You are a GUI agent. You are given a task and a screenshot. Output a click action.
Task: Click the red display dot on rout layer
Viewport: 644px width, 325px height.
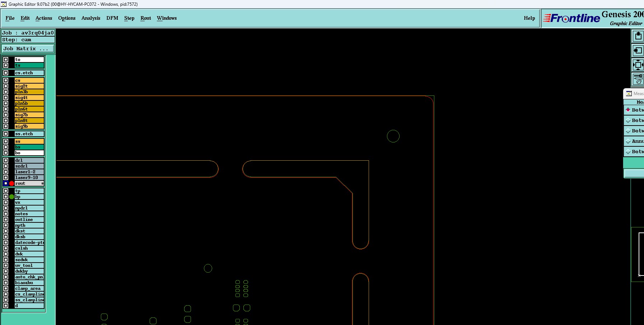pos(12,183)
